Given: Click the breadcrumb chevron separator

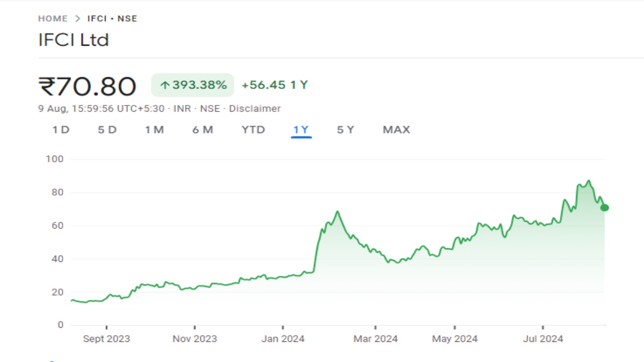Looking at the screenshot, I should [x=77, y=19].
